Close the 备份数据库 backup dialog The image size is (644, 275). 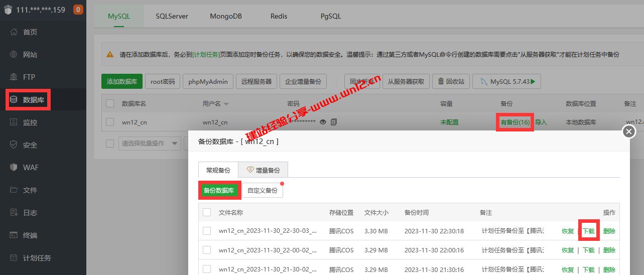click(629, 131)
